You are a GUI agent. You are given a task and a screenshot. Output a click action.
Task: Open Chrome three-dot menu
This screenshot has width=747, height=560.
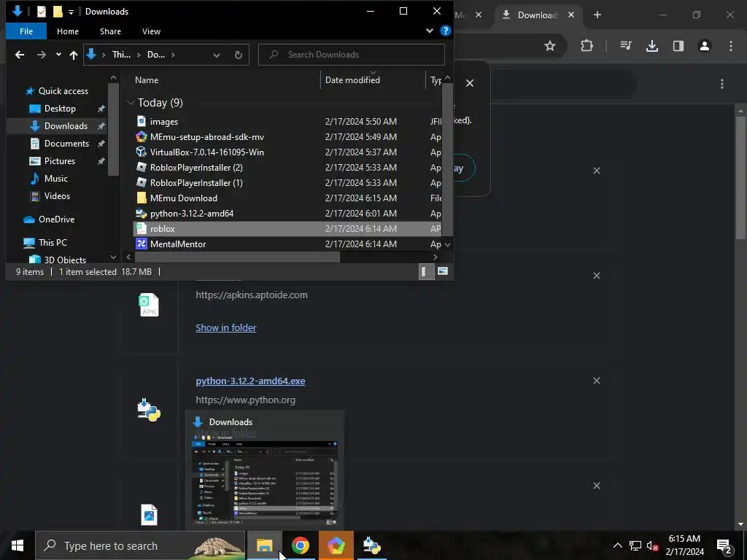tap(731, 46)
